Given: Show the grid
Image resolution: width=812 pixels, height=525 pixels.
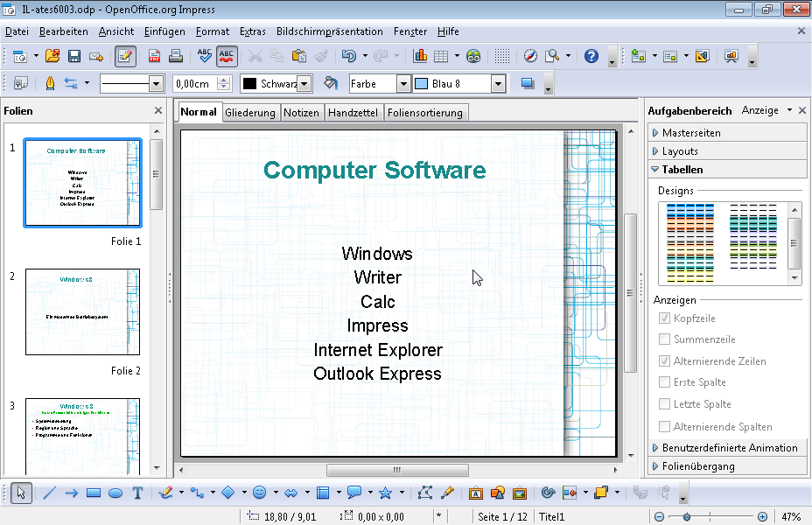Looking at the screenshot, I should (501, 56).
